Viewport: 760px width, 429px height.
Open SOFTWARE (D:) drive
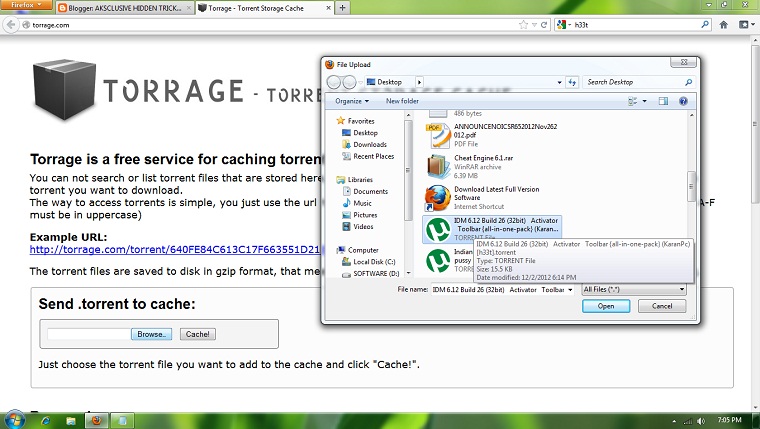point(371,273)
